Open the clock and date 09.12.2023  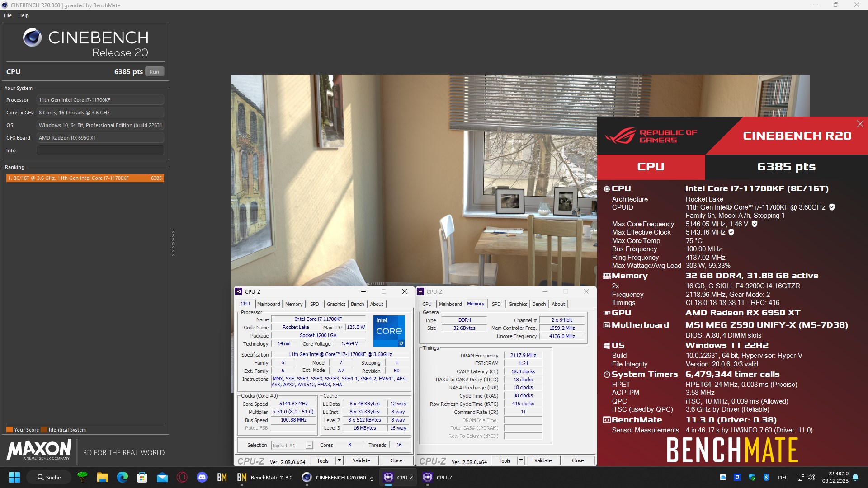click(x=835, y=477)
